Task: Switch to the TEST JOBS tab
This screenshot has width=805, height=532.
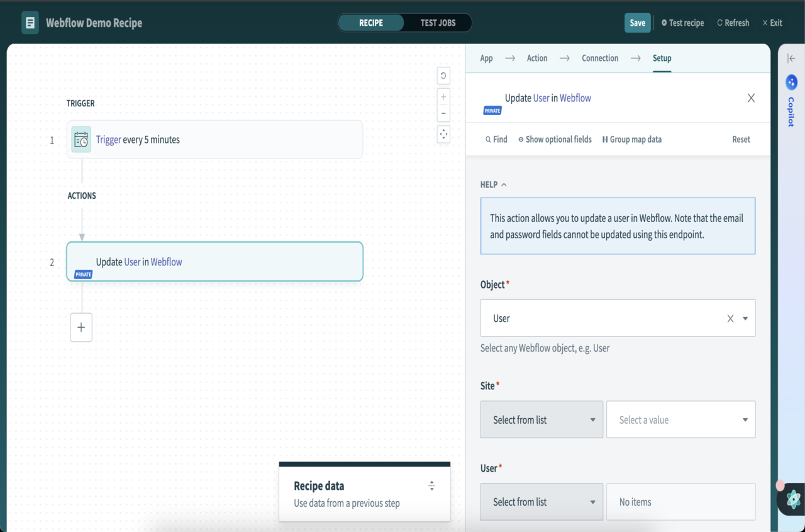Action: coord(438,23)
